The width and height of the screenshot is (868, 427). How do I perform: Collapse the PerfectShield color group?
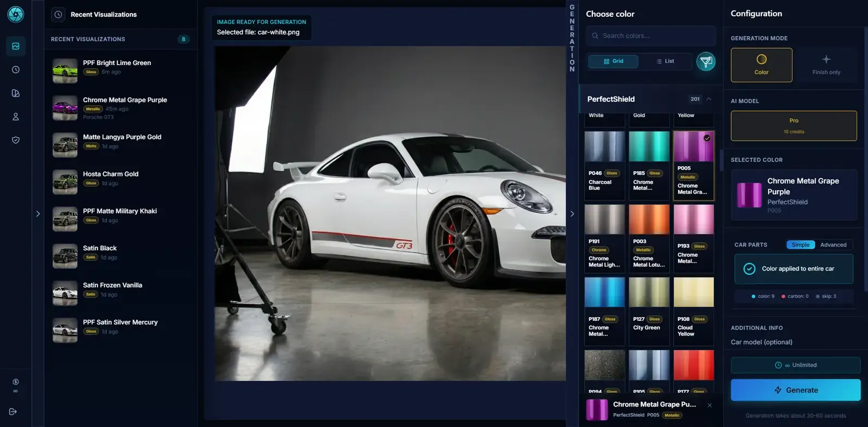coord(709,99)
